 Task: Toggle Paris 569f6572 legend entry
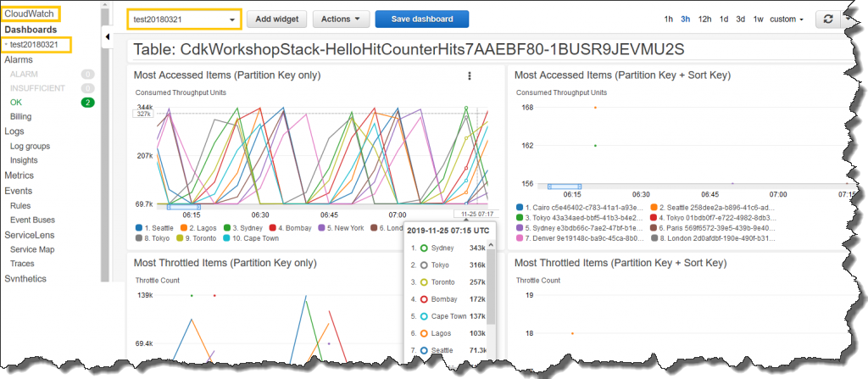coord(714,228)
